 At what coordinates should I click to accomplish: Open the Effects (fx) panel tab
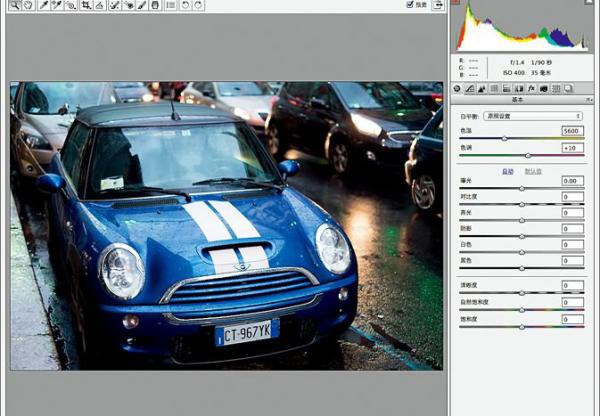pyautogui.click(x=531, y=88)
